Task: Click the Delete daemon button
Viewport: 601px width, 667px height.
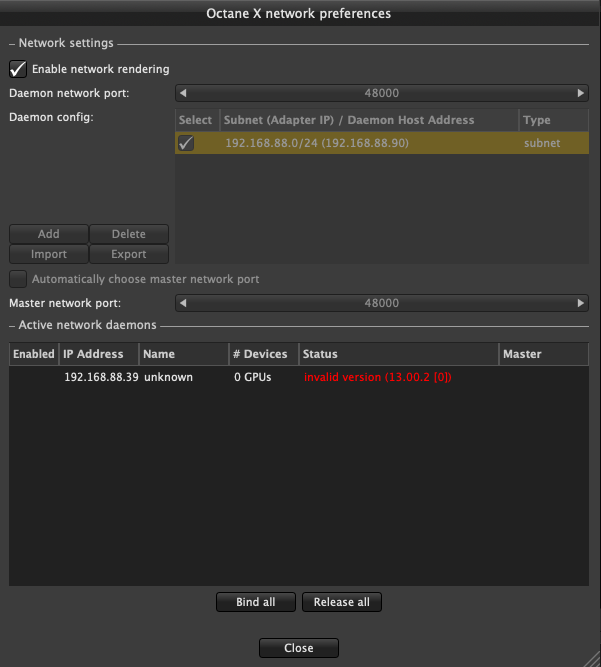Action: tap(129, 234)
